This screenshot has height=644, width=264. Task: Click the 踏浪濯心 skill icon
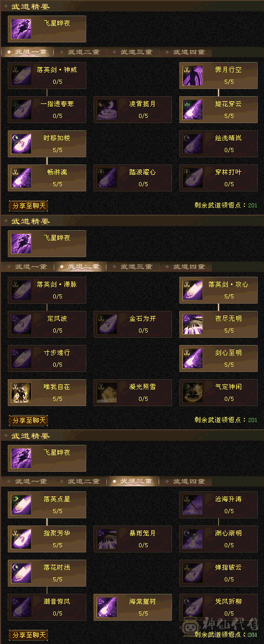click(x=106, y=177)
